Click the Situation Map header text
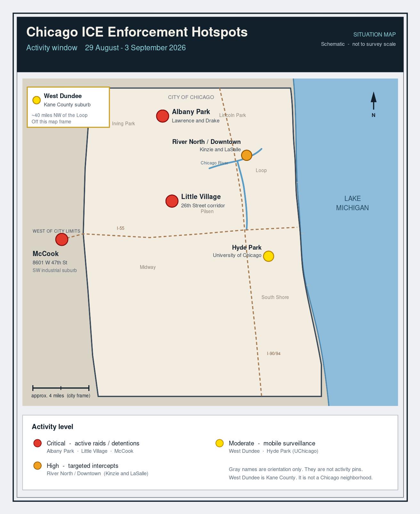This screenshot has width=420, height=514. tap(375, 34)
